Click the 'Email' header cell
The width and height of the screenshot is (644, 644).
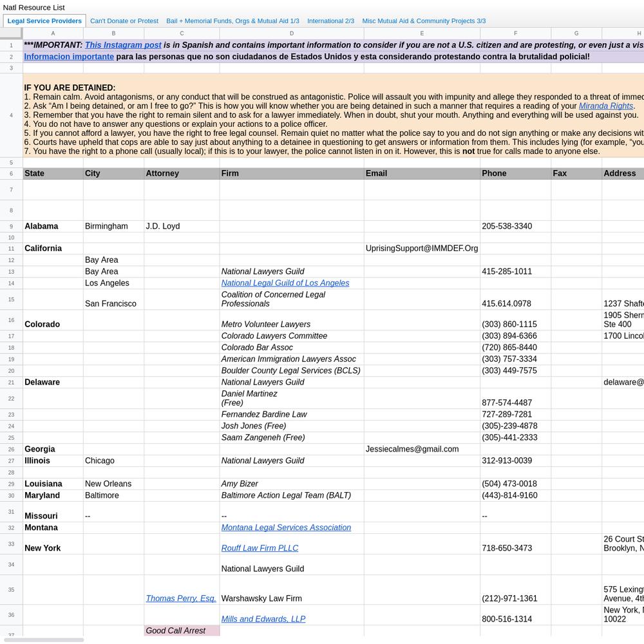tap(422, 173)
